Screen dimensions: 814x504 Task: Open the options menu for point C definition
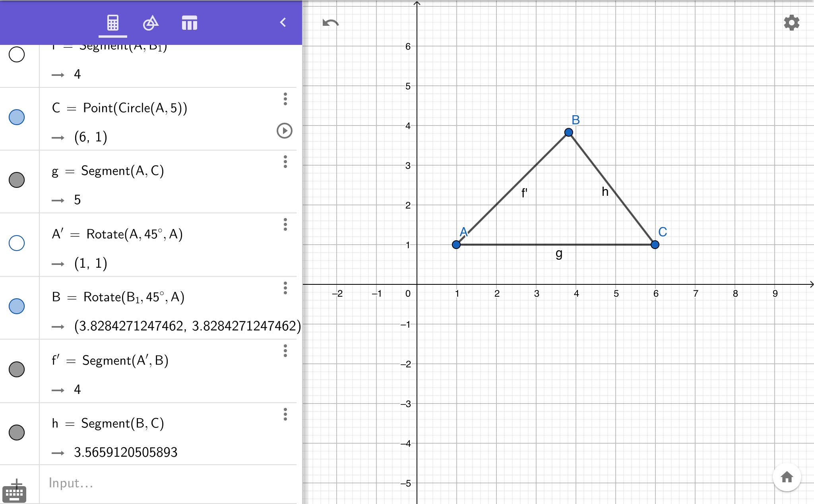285,99
